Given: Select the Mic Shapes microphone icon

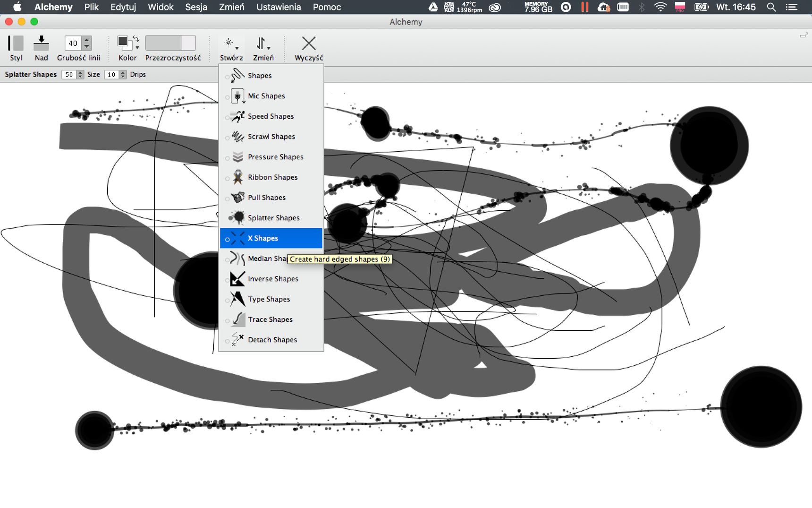Looking at the screenshot, I should pyautogui.click(x=237, y=96).
